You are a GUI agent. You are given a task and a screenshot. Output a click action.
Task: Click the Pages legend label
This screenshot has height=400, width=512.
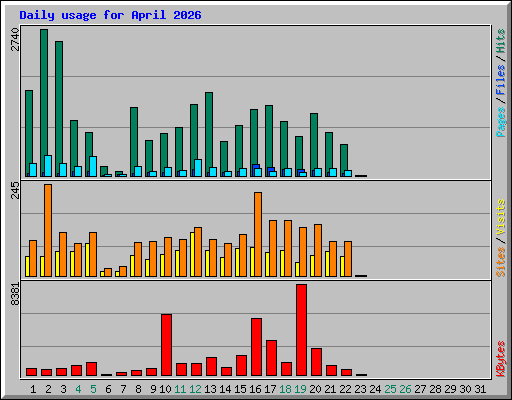501,122
